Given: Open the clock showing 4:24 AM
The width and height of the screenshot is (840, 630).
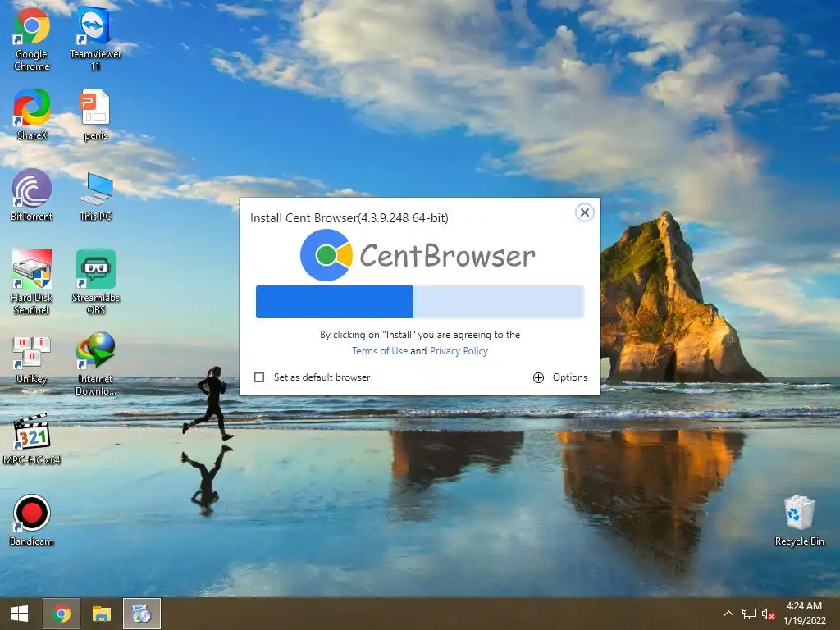Looking at the screenshot, I should (804, 614).
